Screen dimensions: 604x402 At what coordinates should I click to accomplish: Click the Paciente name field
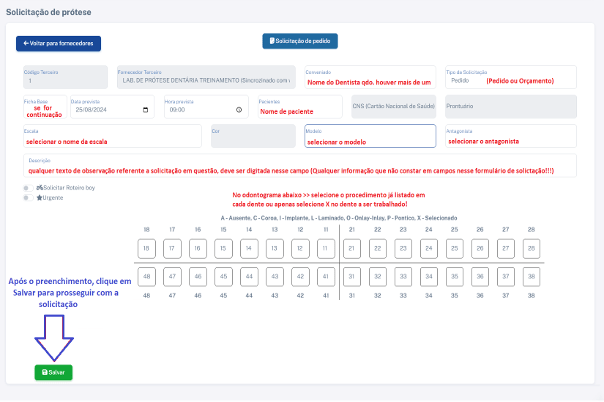300,107
